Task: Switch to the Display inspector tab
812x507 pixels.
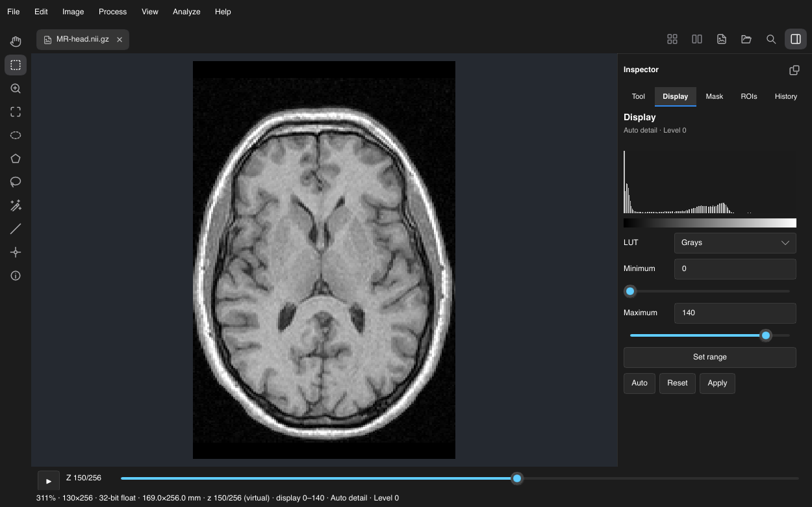Action: (676, 96)
